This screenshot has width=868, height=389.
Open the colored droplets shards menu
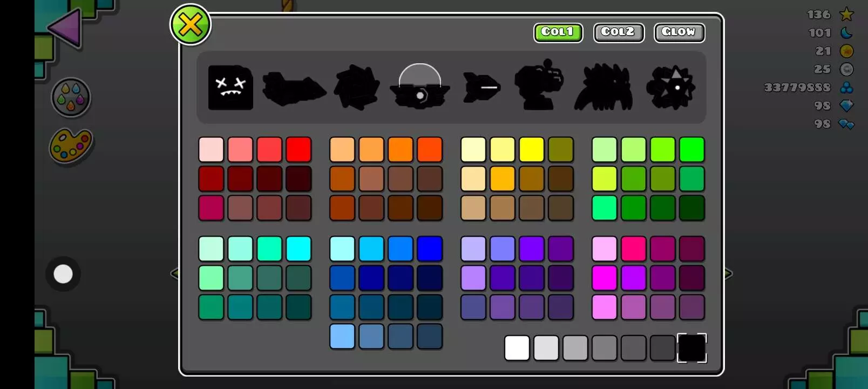click(71, 97)
